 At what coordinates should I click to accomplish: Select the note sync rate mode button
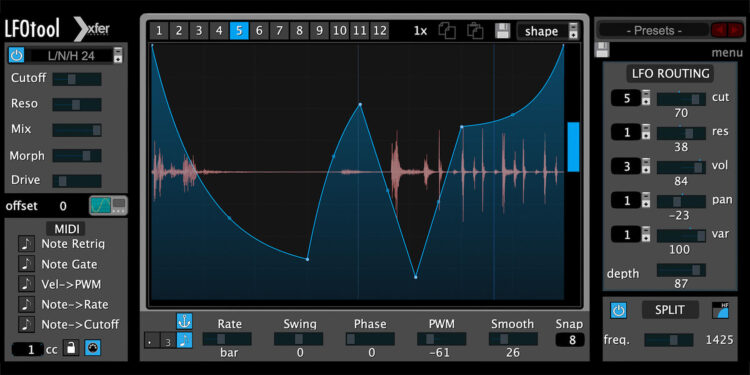[185, 340]
